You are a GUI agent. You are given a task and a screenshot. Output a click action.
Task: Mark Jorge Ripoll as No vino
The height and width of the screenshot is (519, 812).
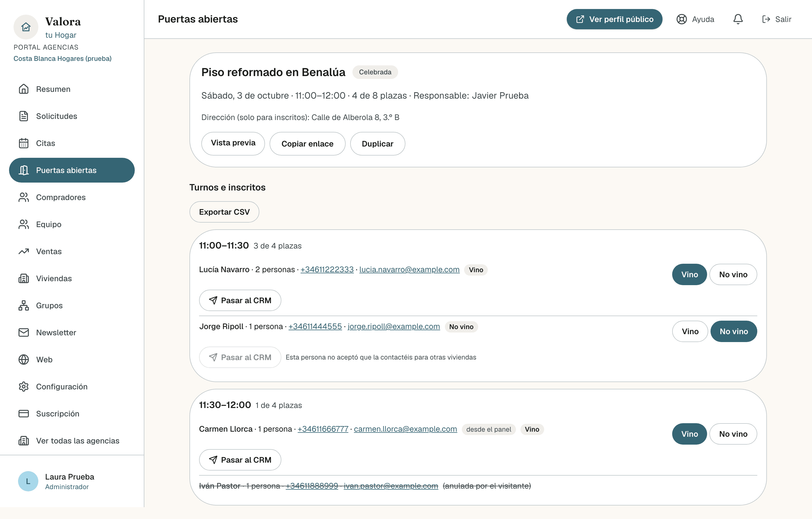click(734, 331)
